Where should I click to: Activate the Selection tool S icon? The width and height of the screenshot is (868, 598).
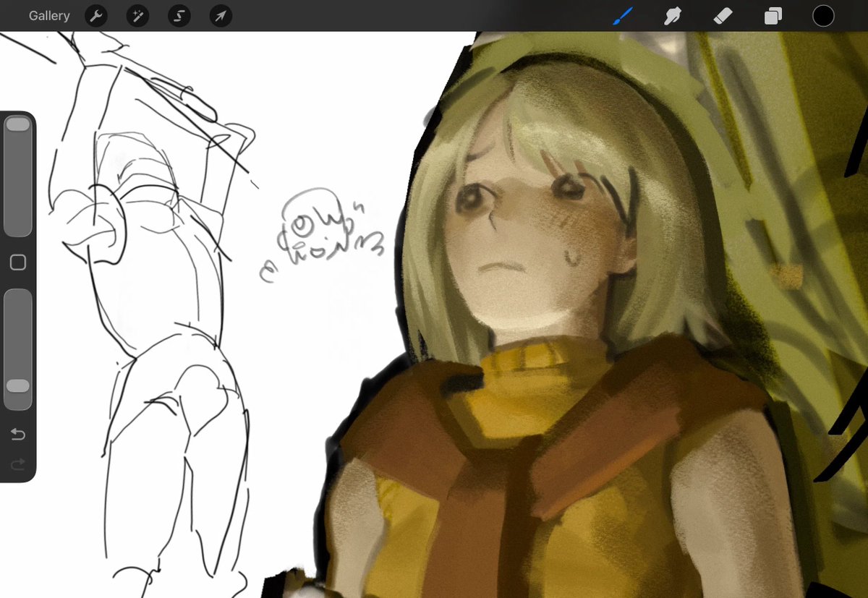coord(179,16)
